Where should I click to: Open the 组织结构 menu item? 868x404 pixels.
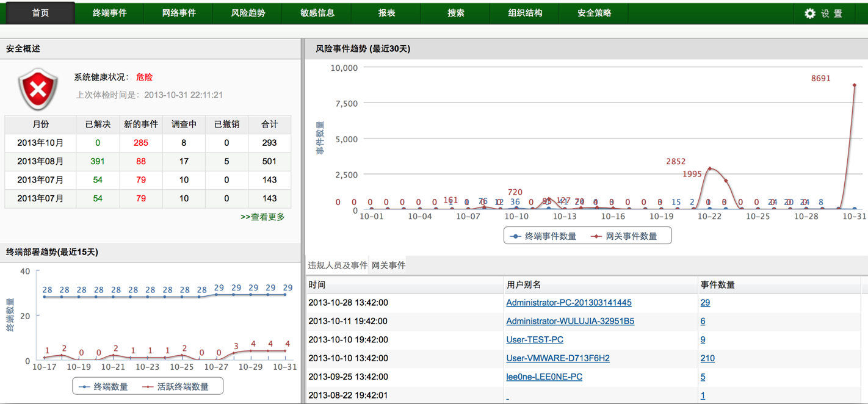tap(525, 13)
